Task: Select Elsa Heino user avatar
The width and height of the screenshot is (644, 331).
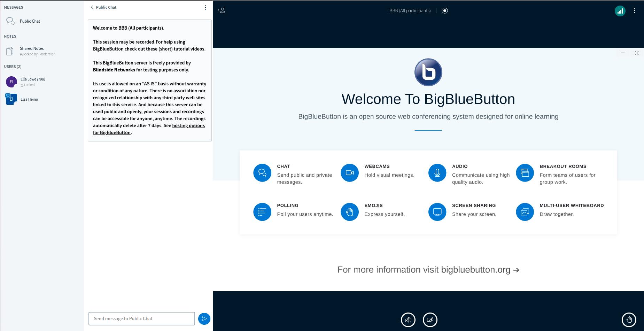Action: [11, 99]
